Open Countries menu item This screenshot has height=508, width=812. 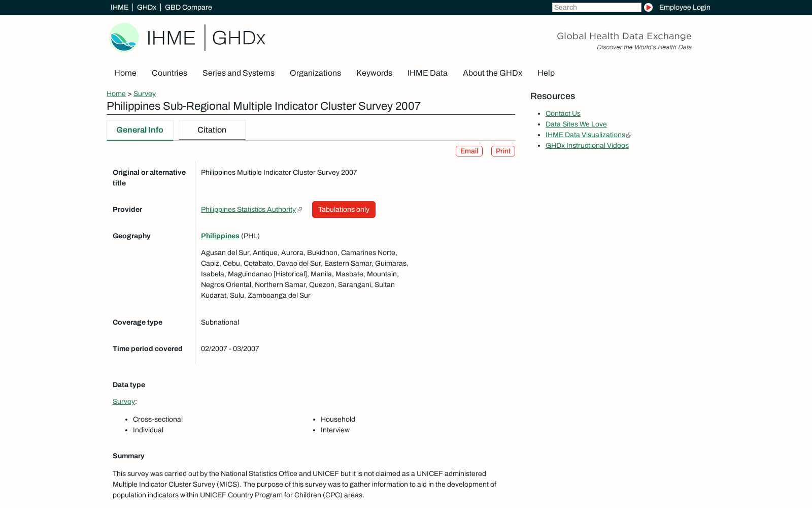click(x=170, y=73)
